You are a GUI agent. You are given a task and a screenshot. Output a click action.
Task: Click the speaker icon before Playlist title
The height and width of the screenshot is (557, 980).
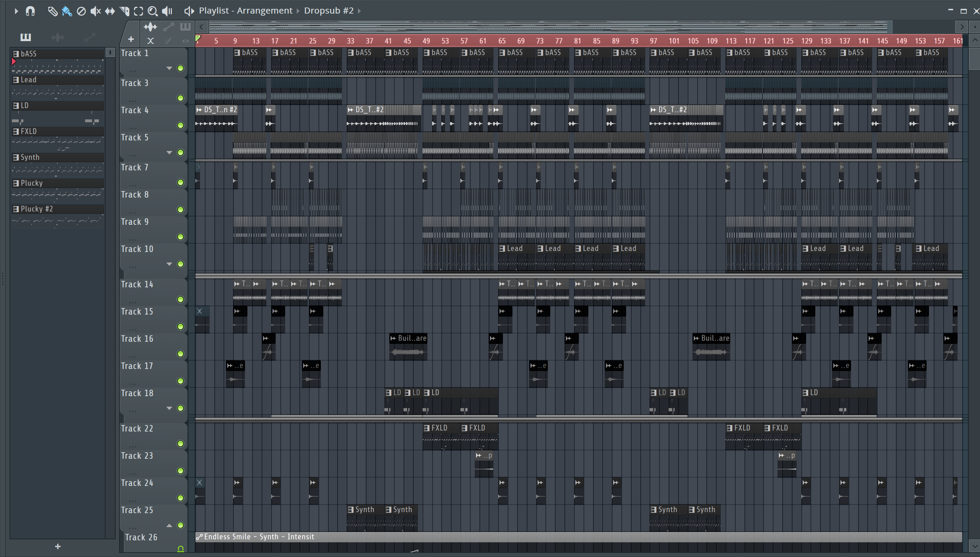(189, 11)
